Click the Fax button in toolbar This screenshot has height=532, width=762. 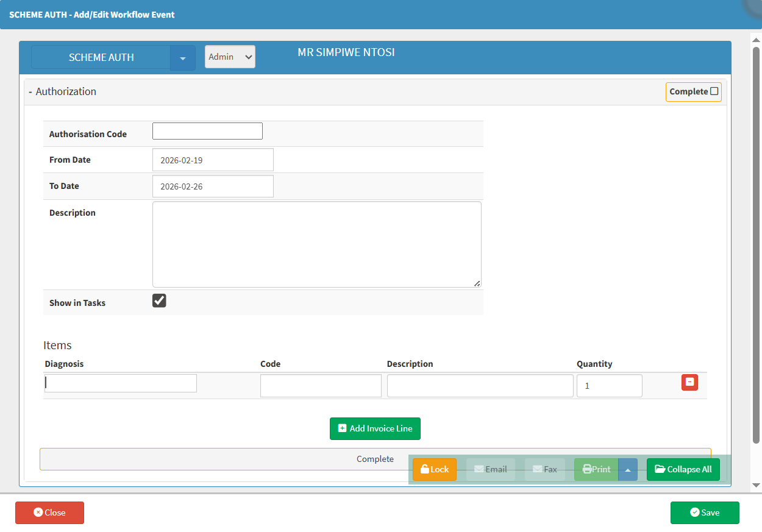[x=544, y=469]
